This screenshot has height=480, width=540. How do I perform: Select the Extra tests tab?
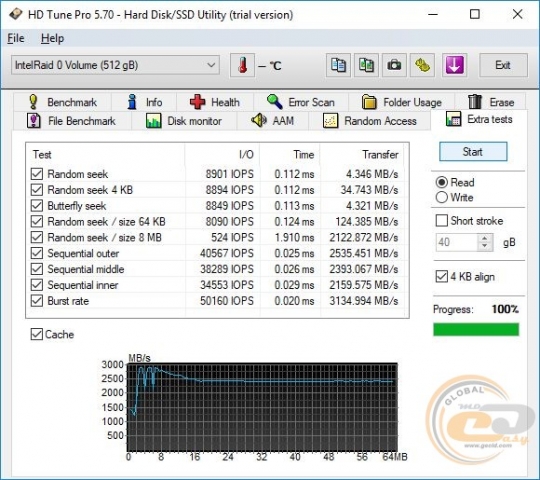(479, 119)
